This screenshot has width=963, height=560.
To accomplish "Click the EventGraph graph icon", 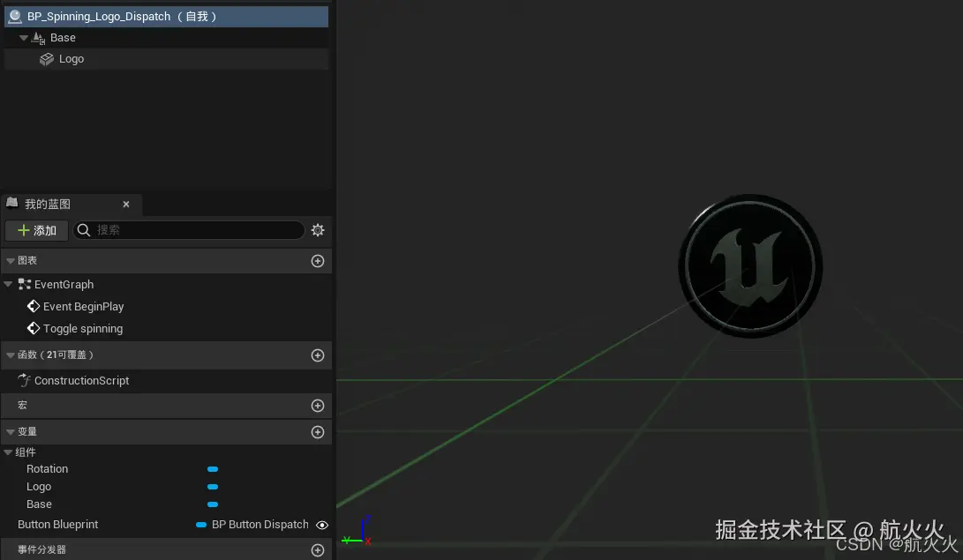I will point(25,284).
